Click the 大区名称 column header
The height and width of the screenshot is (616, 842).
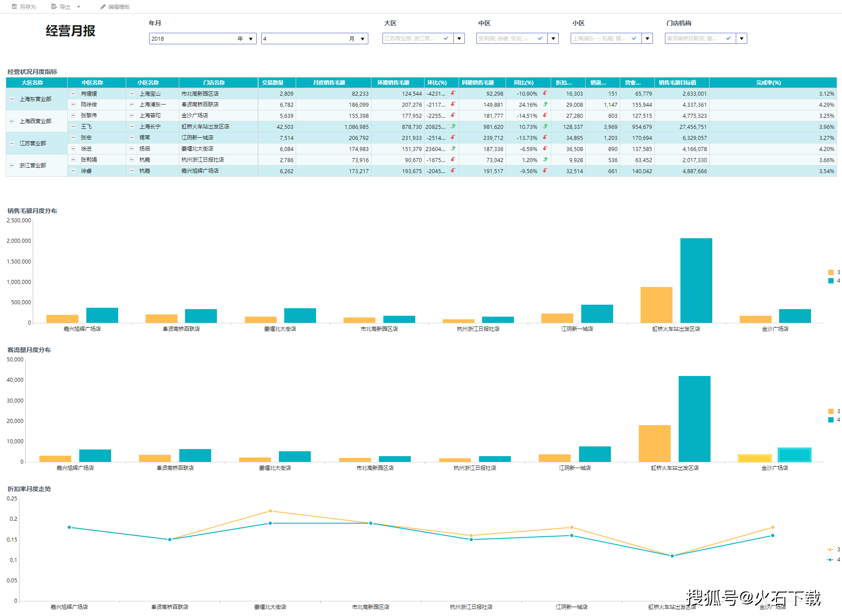pyautogui.click(x=36, y=83)
